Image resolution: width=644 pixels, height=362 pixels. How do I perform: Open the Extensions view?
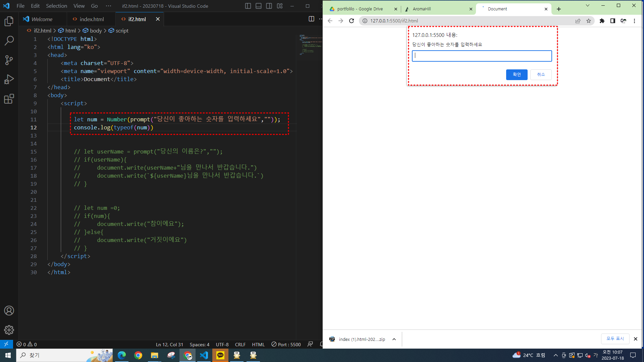(x=9, y=99)
